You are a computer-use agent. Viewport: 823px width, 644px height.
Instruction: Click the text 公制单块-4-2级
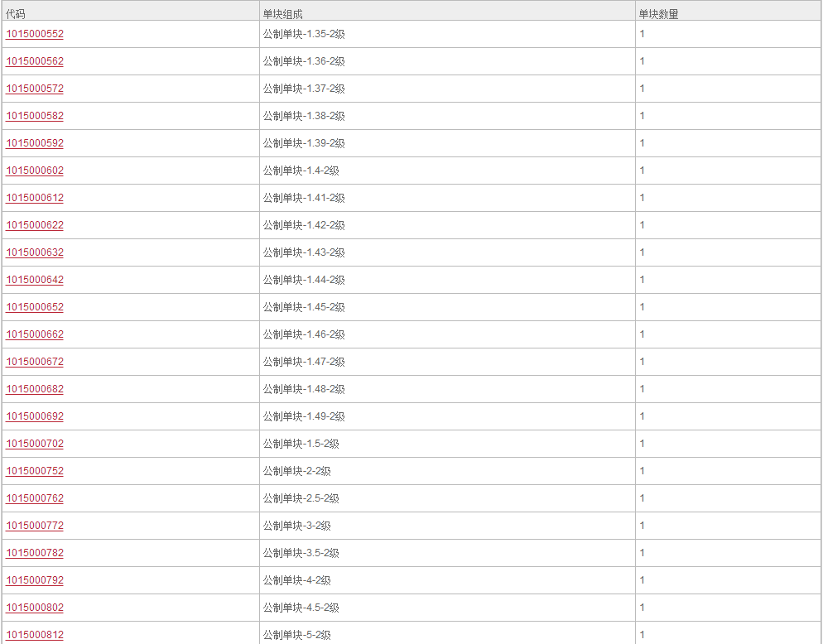[297, 580]
